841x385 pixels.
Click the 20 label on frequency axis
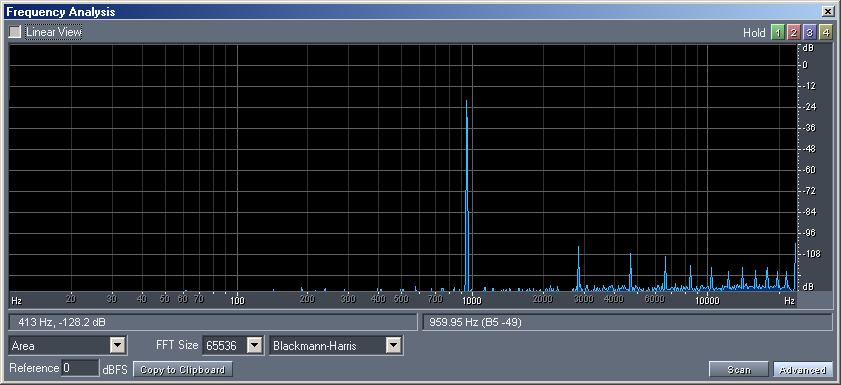pyautogui.click(x=71, y=299)
